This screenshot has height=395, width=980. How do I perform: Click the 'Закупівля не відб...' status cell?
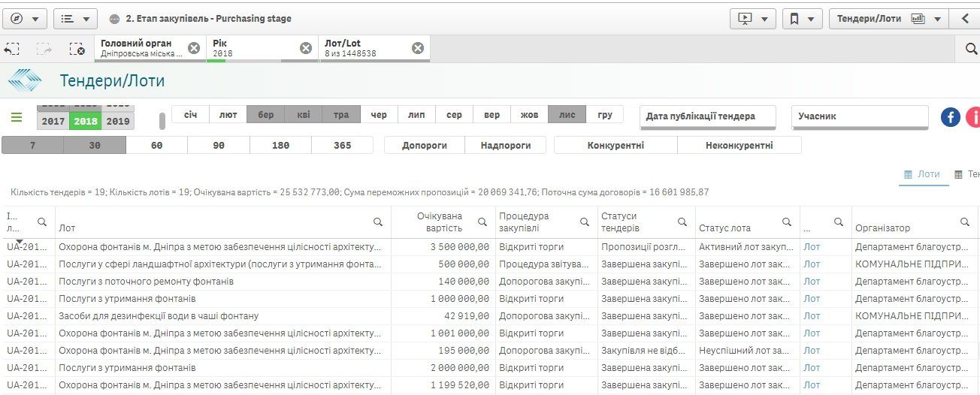pyautogui.click(x=646, y=350)
